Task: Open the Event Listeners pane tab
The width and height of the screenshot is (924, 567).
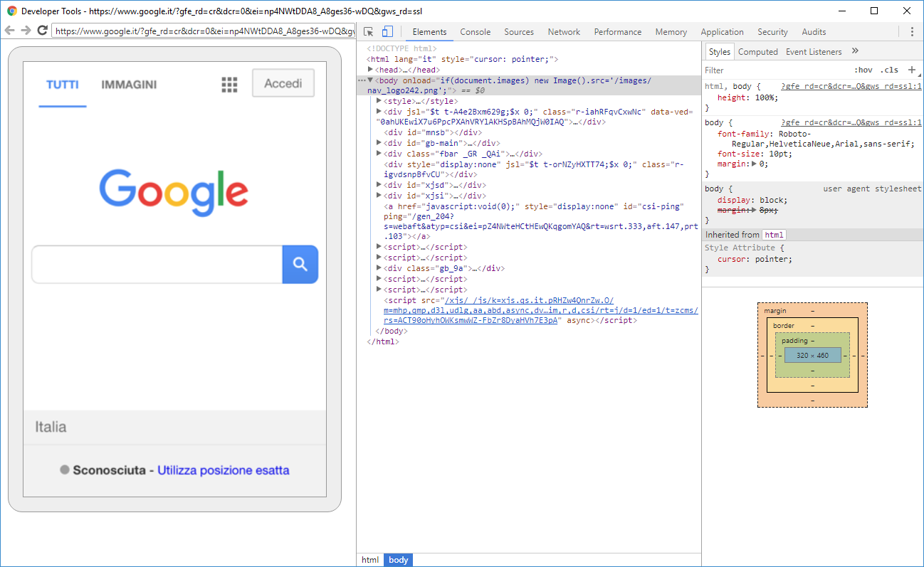Action: pyautogui.click(x=814, y=52)
